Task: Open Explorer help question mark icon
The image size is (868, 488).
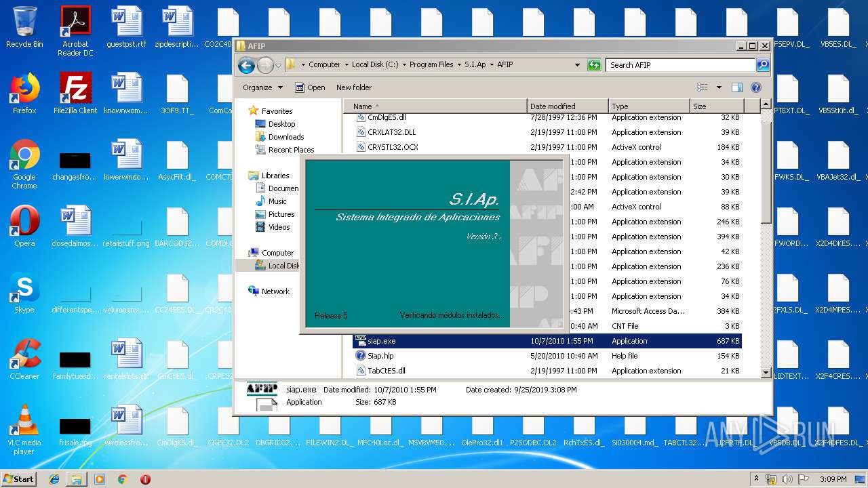Action: tap(756, 87)
